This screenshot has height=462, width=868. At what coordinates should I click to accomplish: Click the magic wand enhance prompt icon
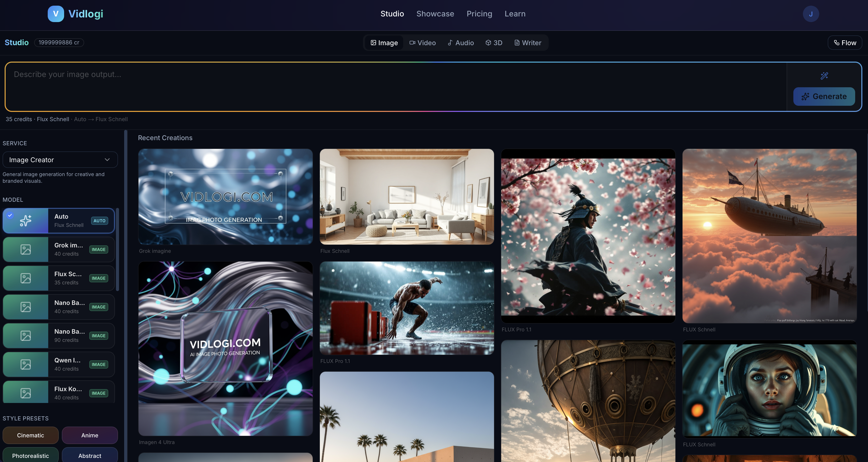(824, 76)
